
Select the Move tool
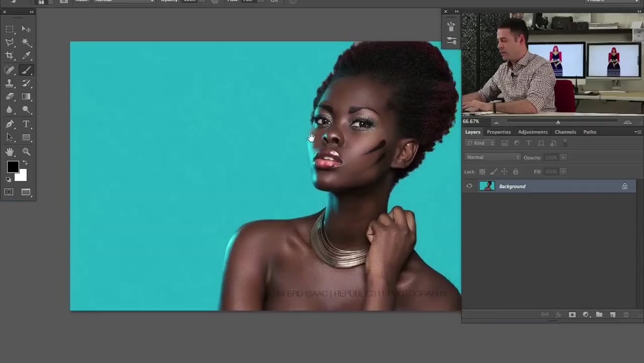(x=26, y=29)
